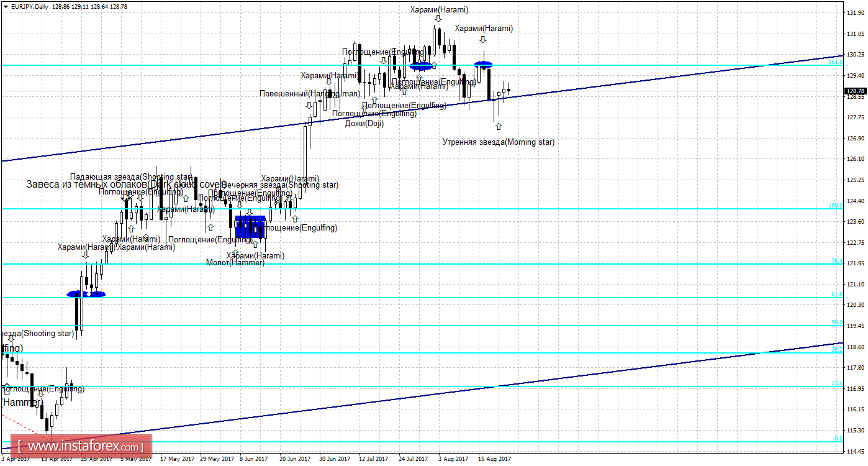
Task: Click the blue ellipse marker near 24 Jul 2017
Action: point(421,65)
